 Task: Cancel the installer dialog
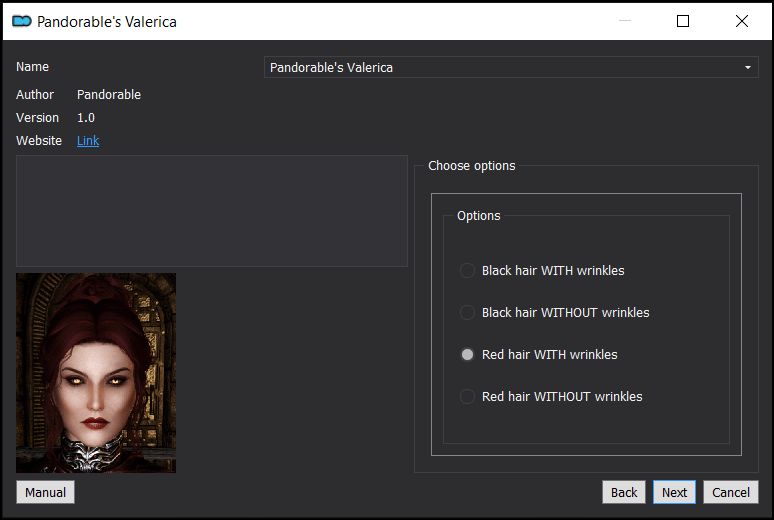click(x=731, y=492)
